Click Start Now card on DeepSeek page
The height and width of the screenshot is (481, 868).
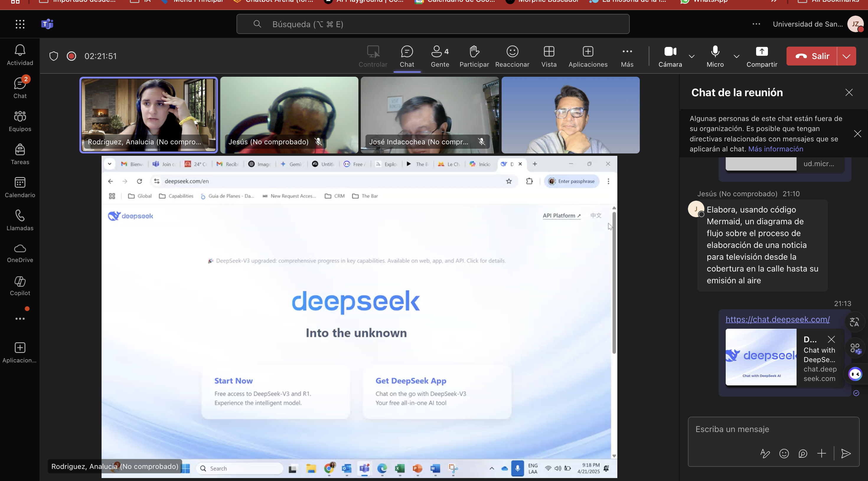pos(276,392)
